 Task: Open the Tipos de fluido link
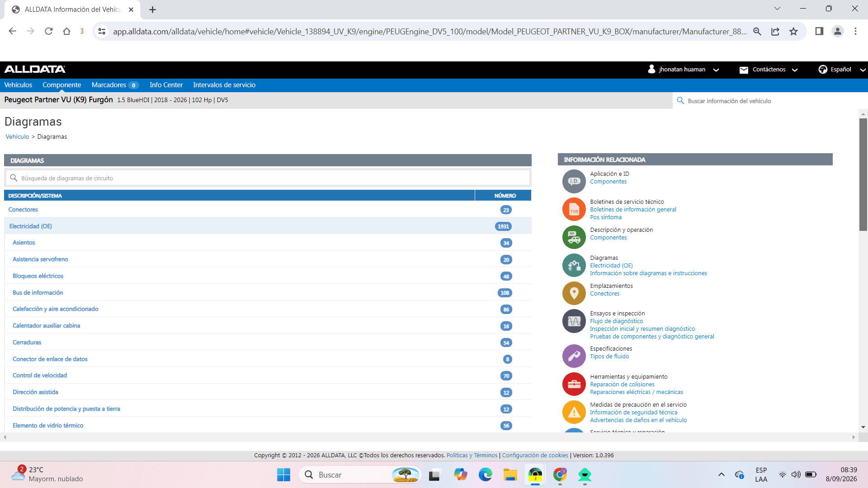coord(609,356)
